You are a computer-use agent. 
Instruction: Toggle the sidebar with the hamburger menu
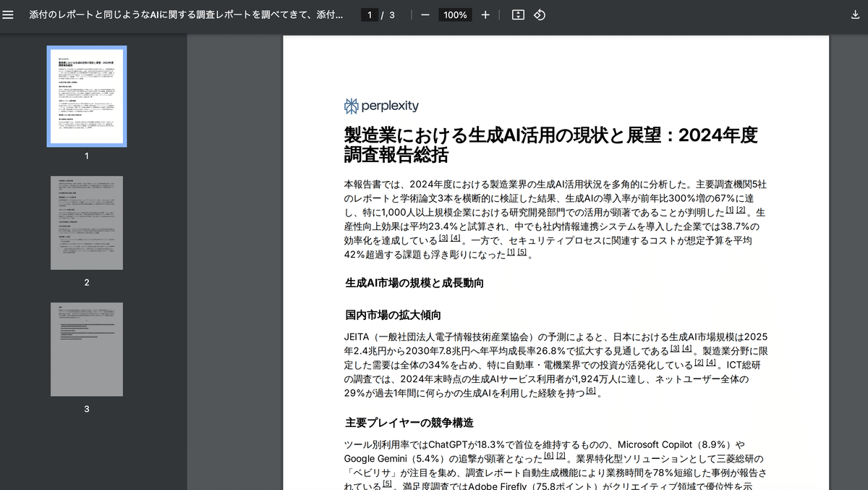click(8, 15)
